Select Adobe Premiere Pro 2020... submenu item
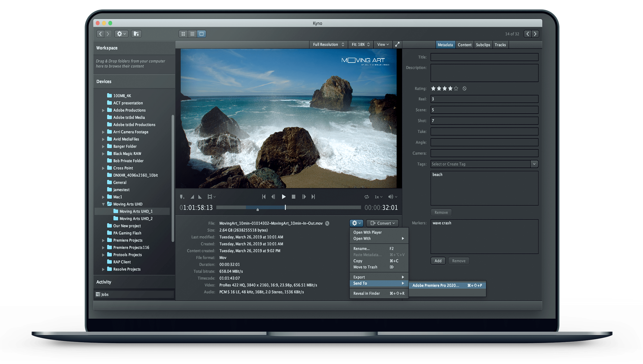Image resolution: width=643 pixels, height=364 pixels. [x=447, y=285]
